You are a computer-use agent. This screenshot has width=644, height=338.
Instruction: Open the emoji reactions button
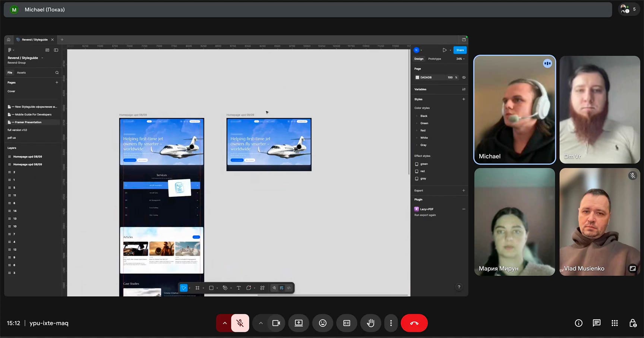pos(323,323)
